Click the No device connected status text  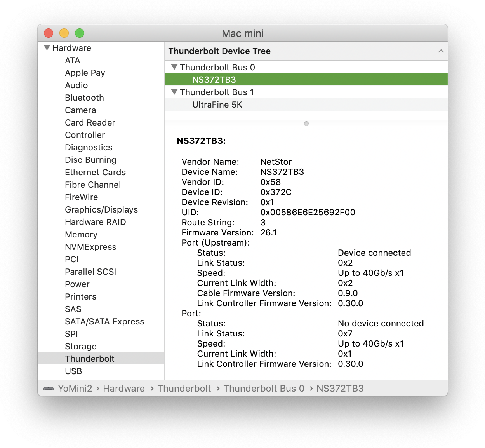point(381,323)
